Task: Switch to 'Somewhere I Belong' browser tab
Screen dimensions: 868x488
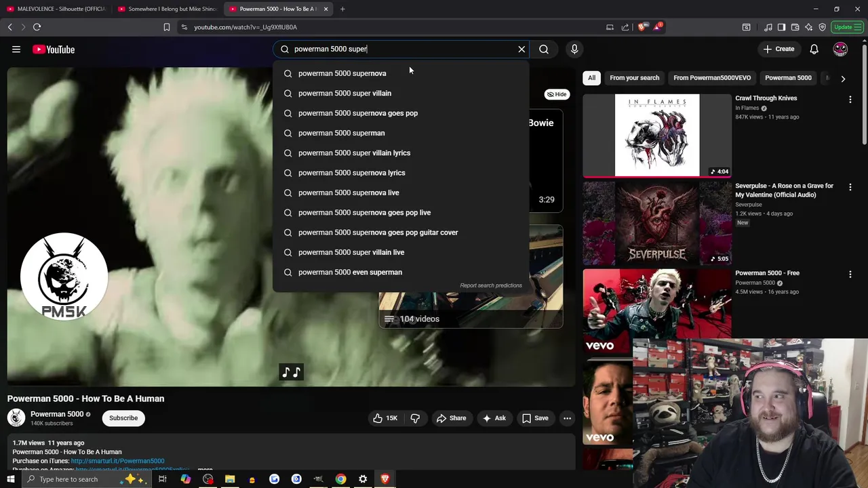Action: click(x=167, y=9)
